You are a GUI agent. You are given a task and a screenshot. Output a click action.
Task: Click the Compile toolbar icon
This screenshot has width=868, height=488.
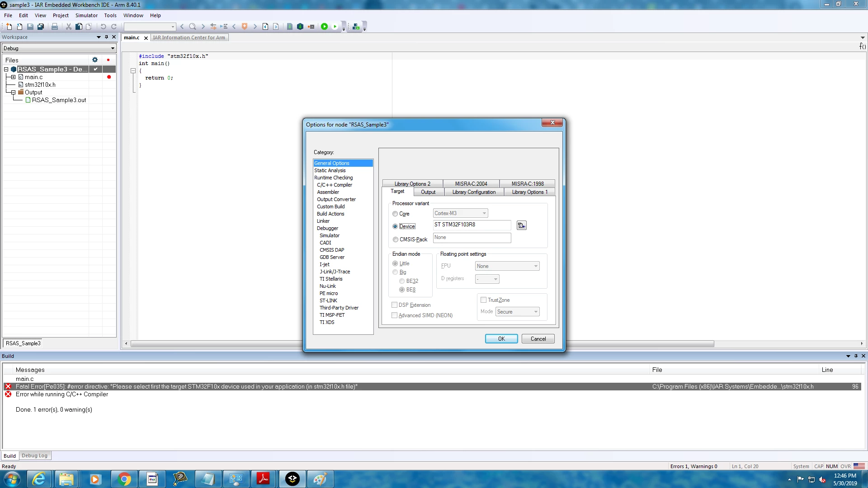290,27
